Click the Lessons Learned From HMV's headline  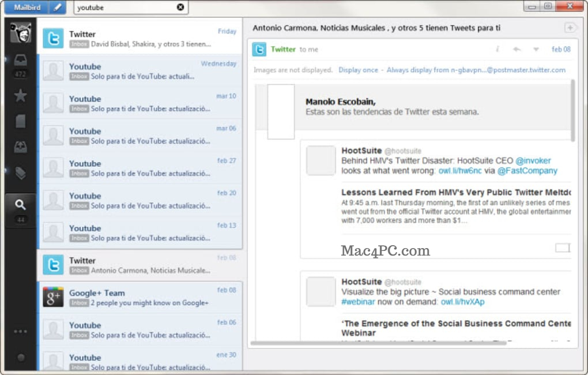[x=456, y=192]
